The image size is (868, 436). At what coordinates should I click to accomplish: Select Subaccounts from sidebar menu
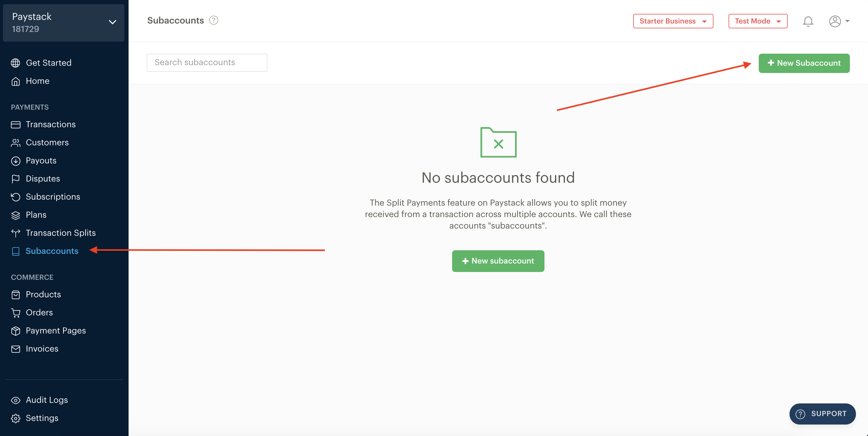52,250
